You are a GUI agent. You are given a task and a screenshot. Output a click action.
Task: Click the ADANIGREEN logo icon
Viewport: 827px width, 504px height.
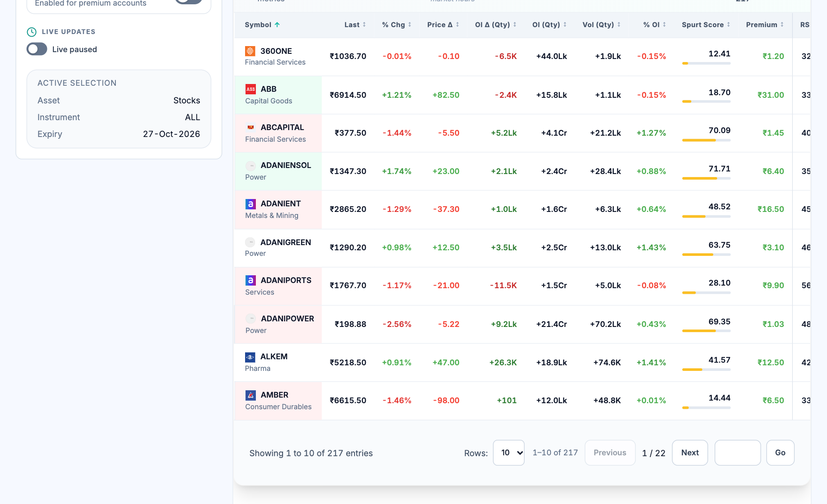coord(250,243)
